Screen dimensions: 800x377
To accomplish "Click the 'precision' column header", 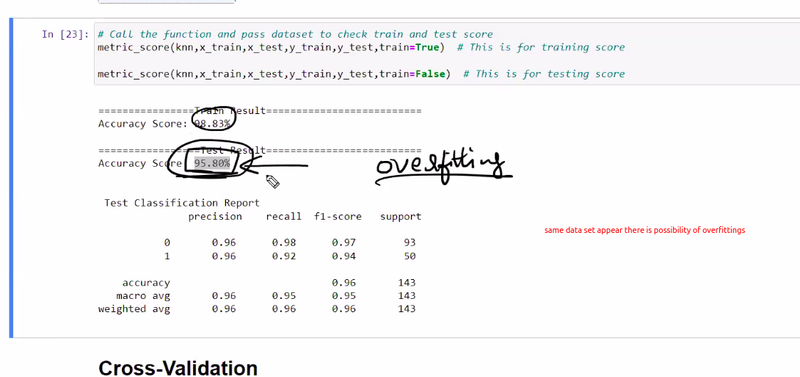I will (215, 217).
